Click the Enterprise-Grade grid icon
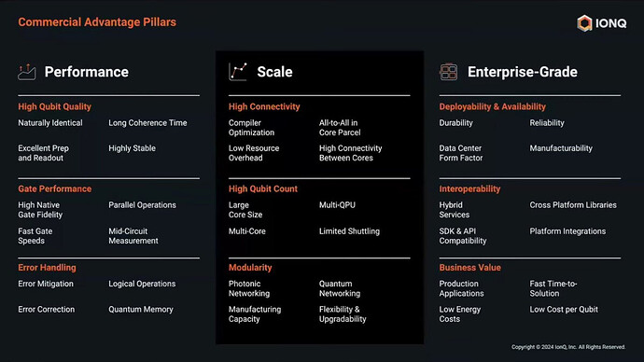644x362 pixels. click(449, 72)
